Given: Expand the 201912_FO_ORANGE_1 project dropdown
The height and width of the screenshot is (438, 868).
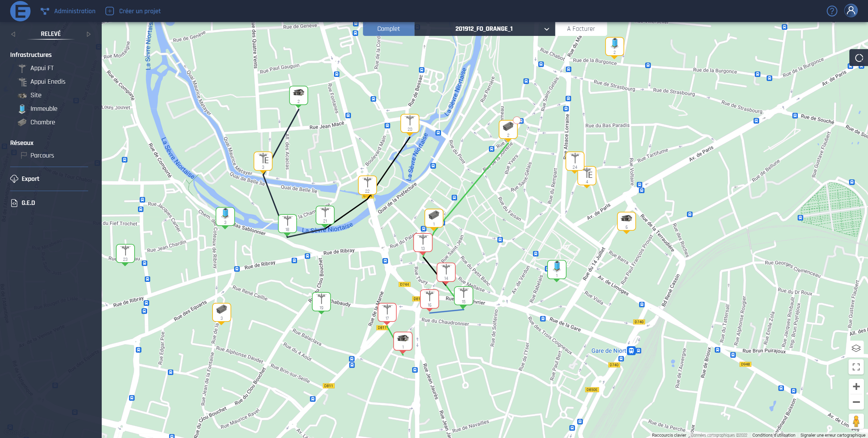Looking at the screenshot, I should pos(546,29).
